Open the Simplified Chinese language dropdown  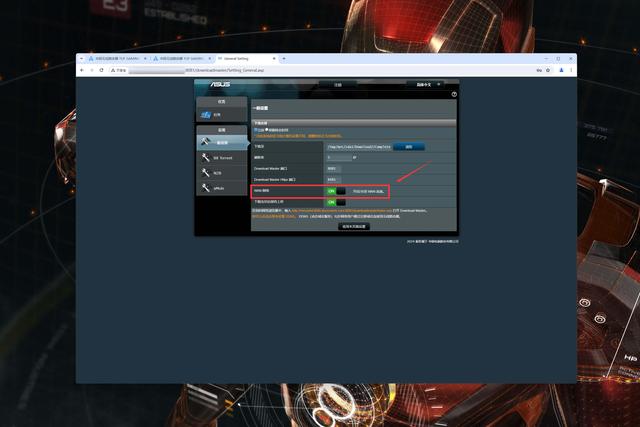(425, 85)
